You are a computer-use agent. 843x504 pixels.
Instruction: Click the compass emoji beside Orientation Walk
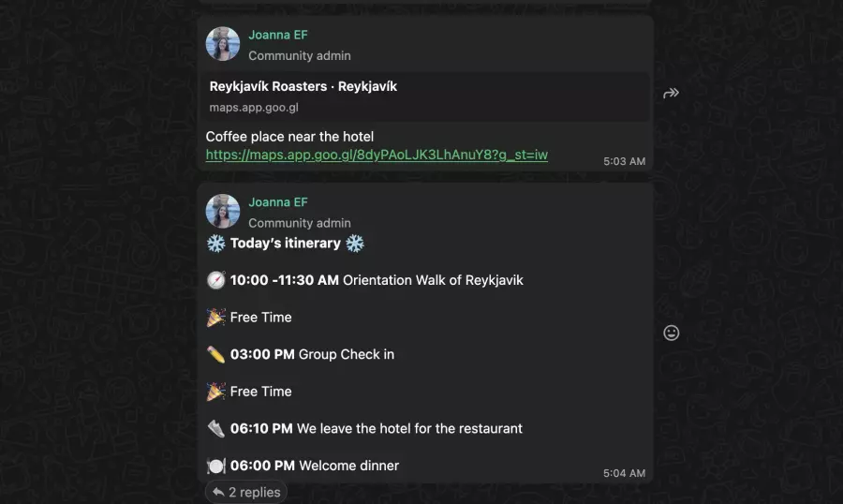click(x=215, y=280)
